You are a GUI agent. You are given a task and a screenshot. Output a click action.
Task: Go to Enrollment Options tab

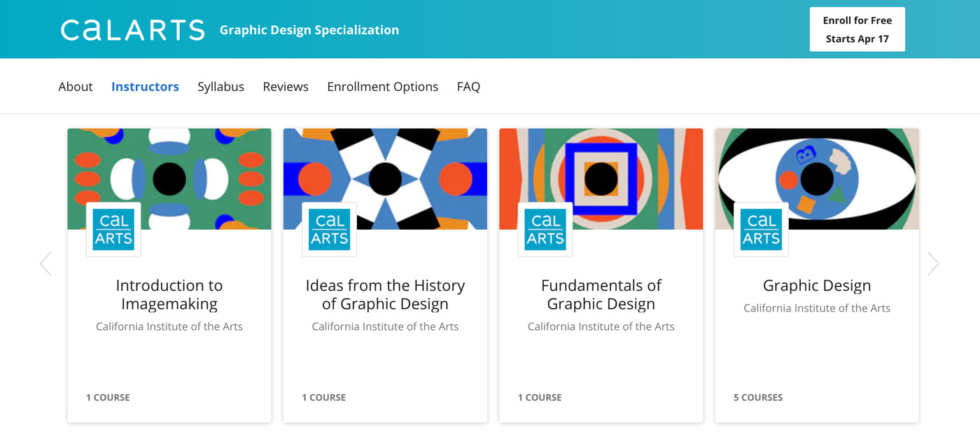[383, 87]
